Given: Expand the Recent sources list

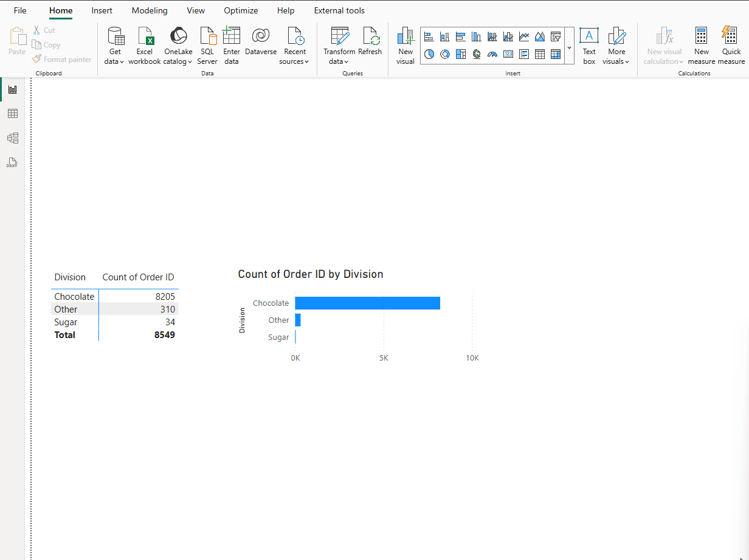Looking at the screenshot, I should point(295,46).
